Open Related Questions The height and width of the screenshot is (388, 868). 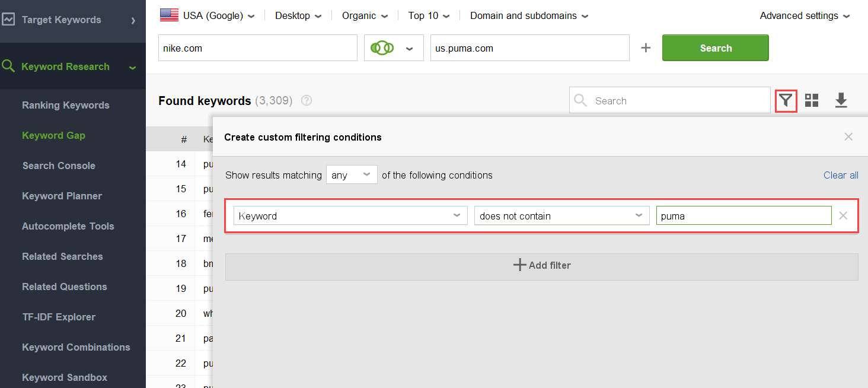[65, 287]
